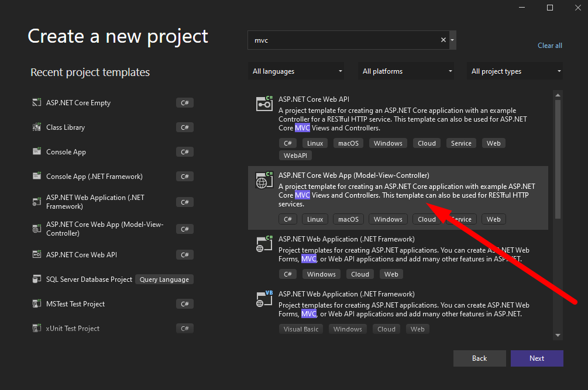The height and width of the screenshot is (390, 588).
Task: Click the xUnit Test Project icon
Action: 36,329
